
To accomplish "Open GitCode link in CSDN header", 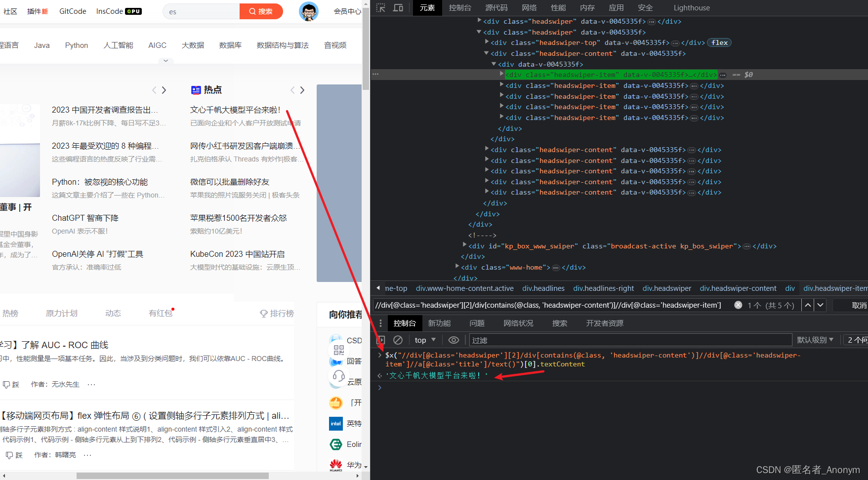I will tap(73, 11).
